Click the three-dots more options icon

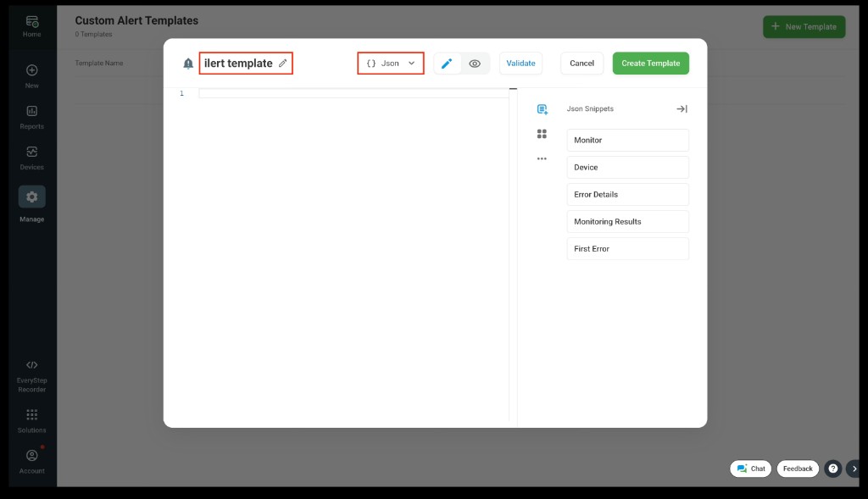click(542, 158)
